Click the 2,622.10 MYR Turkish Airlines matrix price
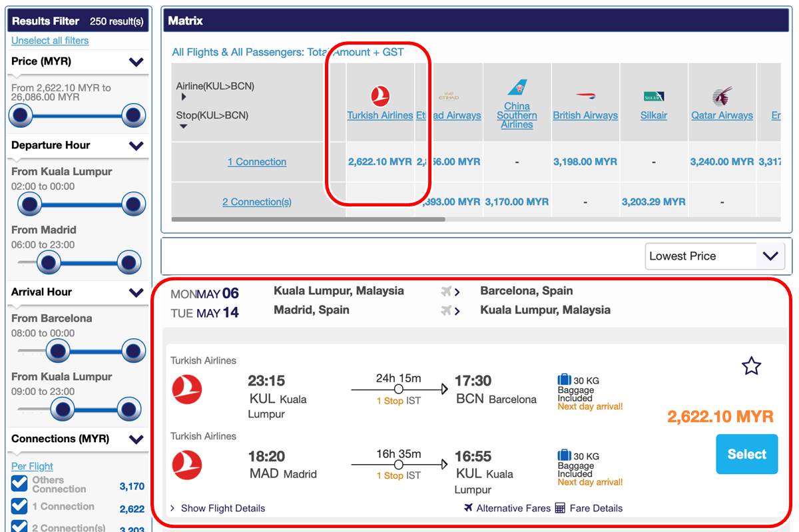The image size is (799, 532). (380, 162)
